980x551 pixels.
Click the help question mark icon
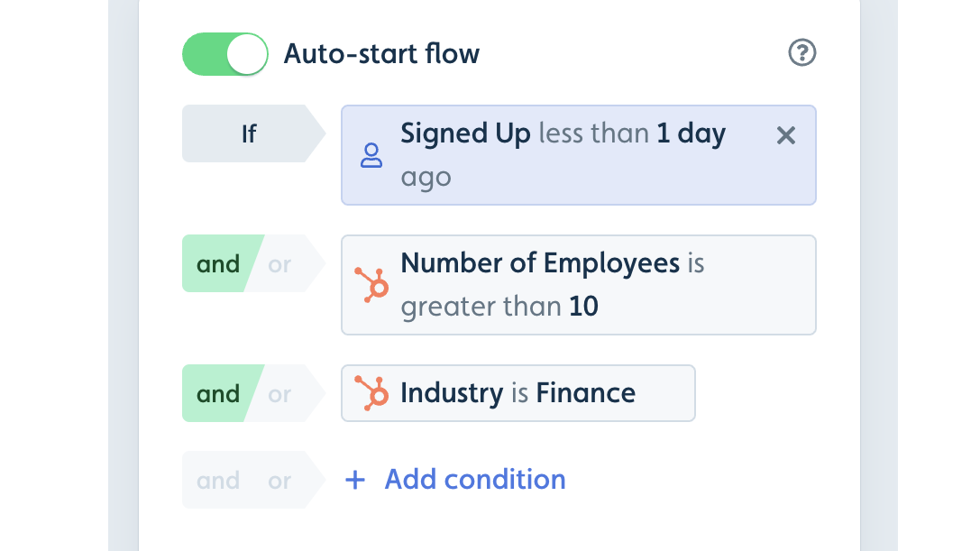point(802,53)
